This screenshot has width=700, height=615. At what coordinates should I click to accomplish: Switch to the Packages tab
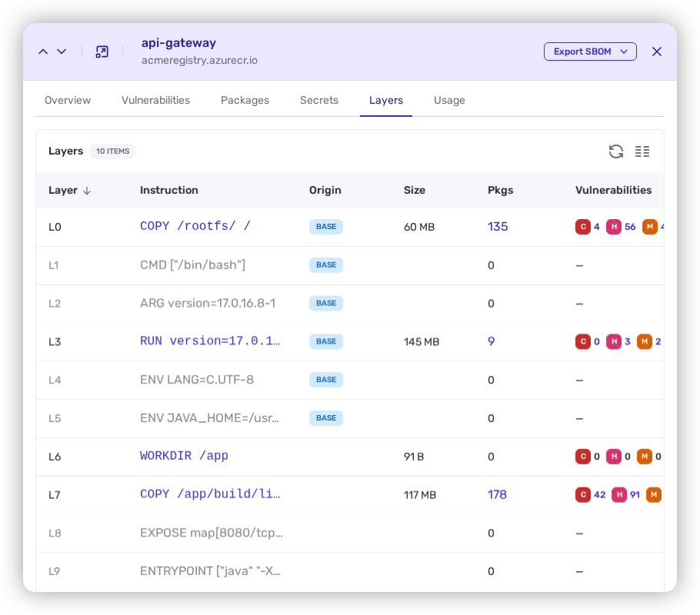(245, 101)
